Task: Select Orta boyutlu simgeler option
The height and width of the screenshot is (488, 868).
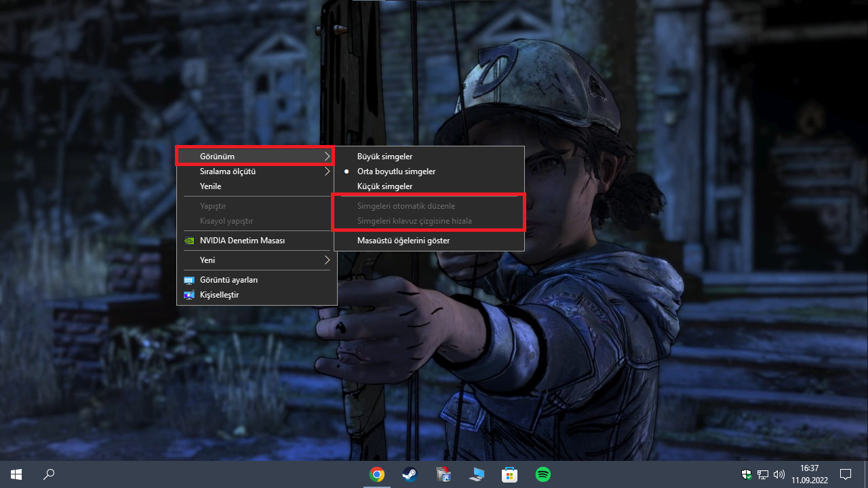Action: (429, 171)
